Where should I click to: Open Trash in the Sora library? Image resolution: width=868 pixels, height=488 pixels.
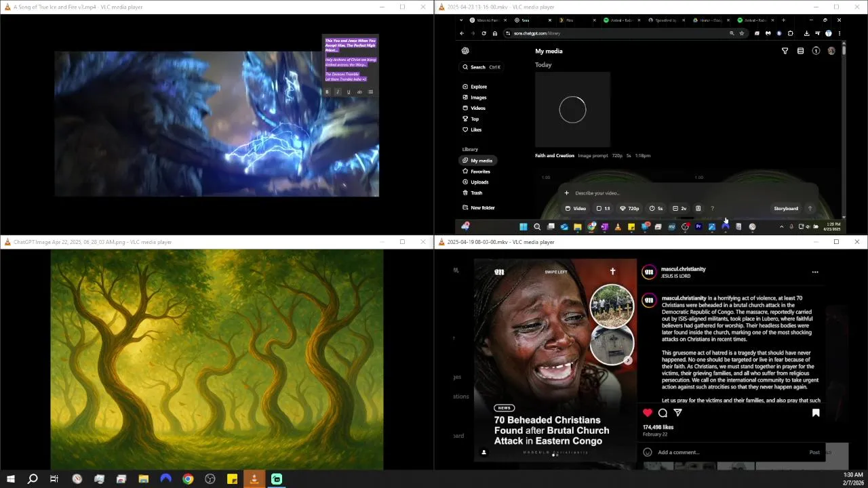tap(472, 193)
